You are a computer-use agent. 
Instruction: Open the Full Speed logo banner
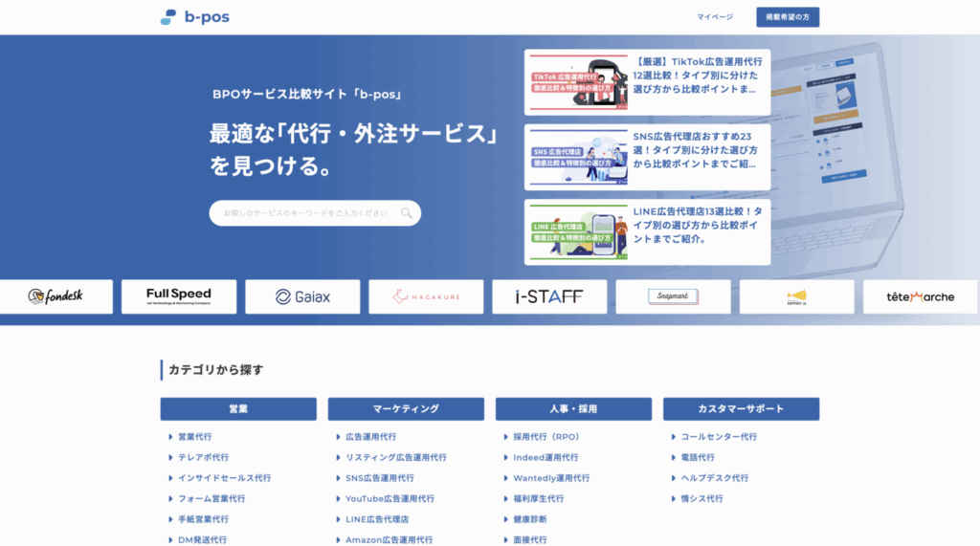(179, 296)
